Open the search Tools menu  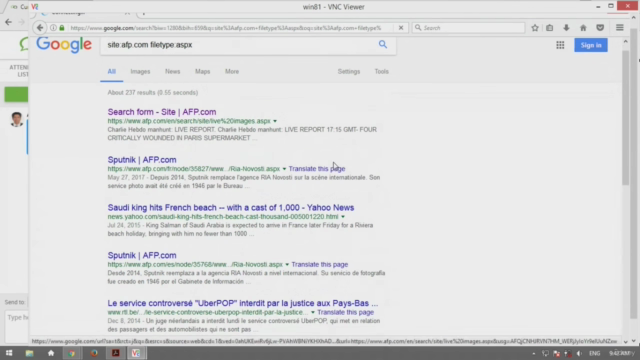coord(382,71)
